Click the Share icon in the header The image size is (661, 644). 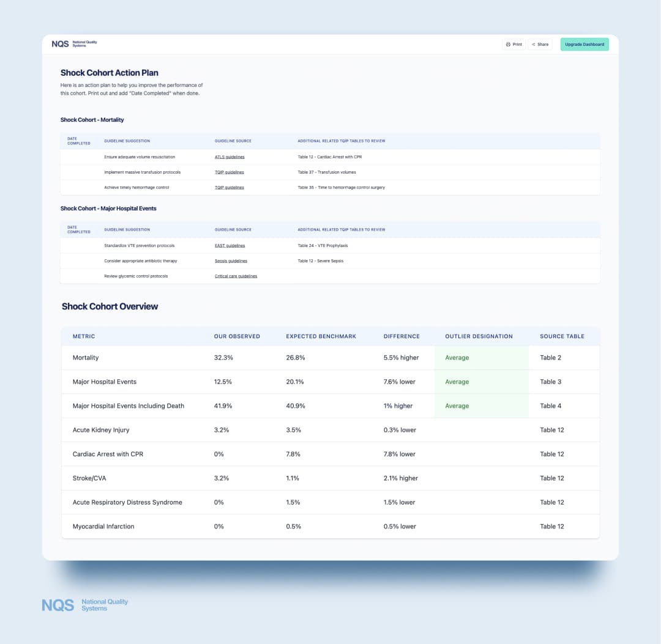[x=534, y=45]
